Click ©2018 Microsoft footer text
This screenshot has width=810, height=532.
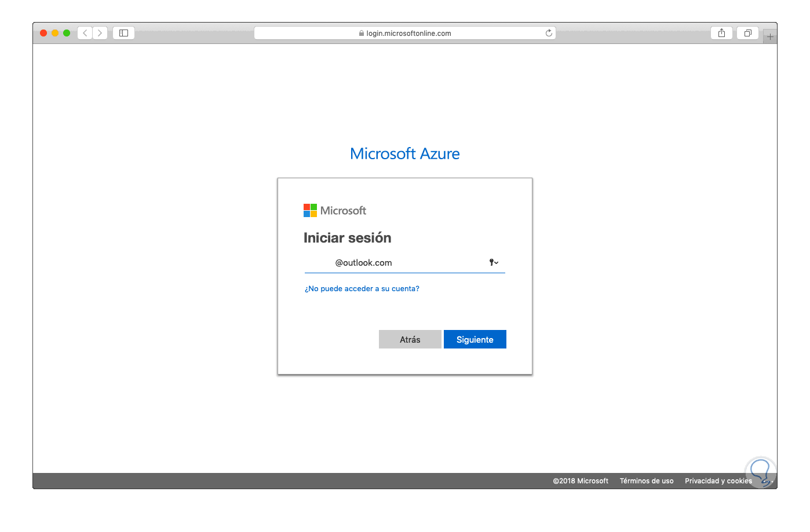click(x=581, y=481)
